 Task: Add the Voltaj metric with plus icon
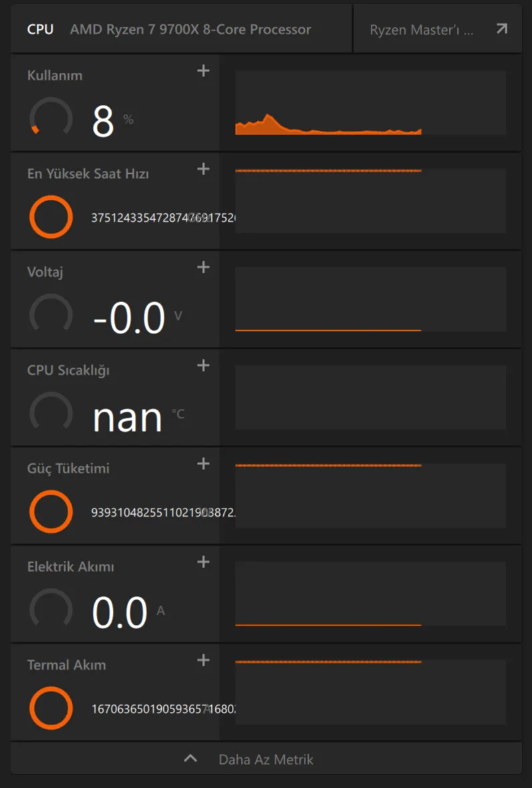(x=204, y=267)
